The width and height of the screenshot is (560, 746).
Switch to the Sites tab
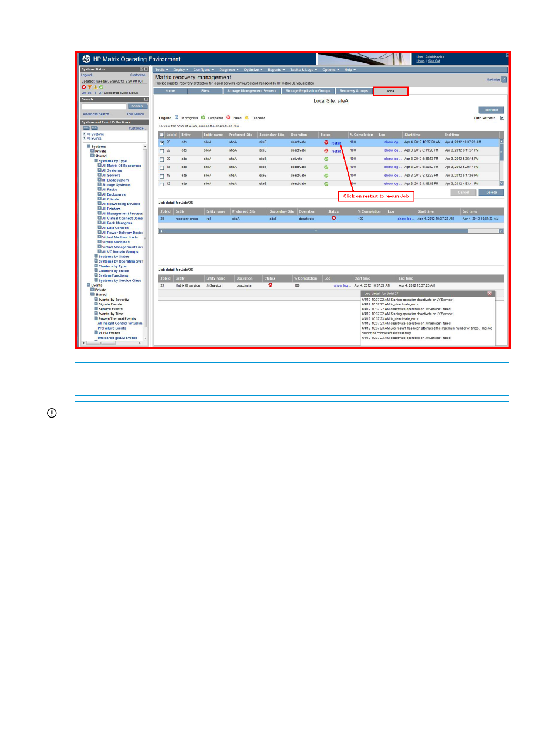click(x=205, y=91)
